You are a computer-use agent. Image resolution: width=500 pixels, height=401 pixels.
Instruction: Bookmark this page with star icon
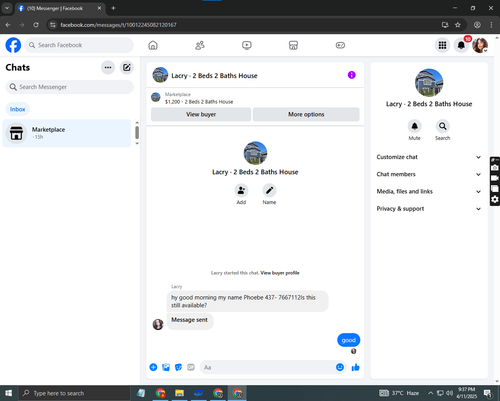(458, 25)
